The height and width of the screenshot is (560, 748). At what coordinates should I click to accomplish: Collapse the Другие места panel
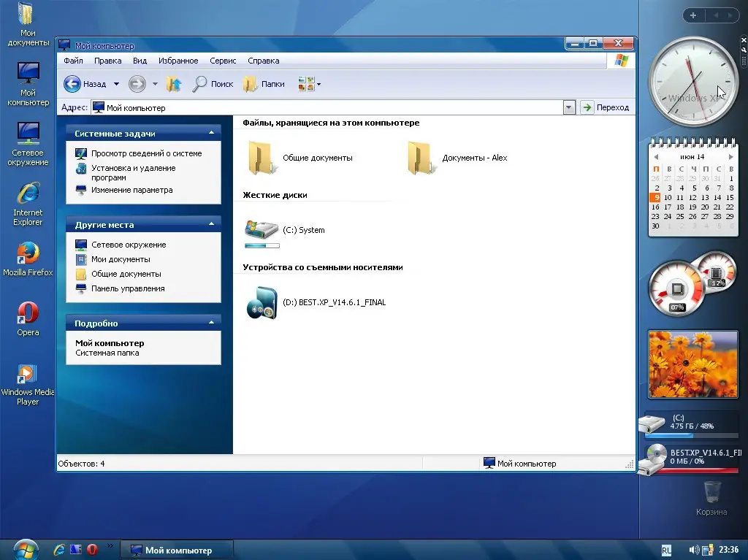211,224
